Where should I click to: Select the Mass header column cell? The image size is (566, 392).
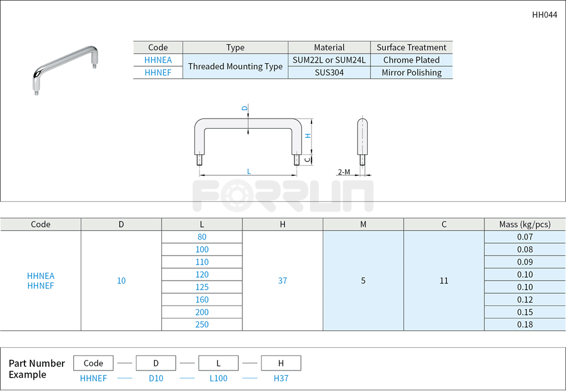[x=525, y=224]
